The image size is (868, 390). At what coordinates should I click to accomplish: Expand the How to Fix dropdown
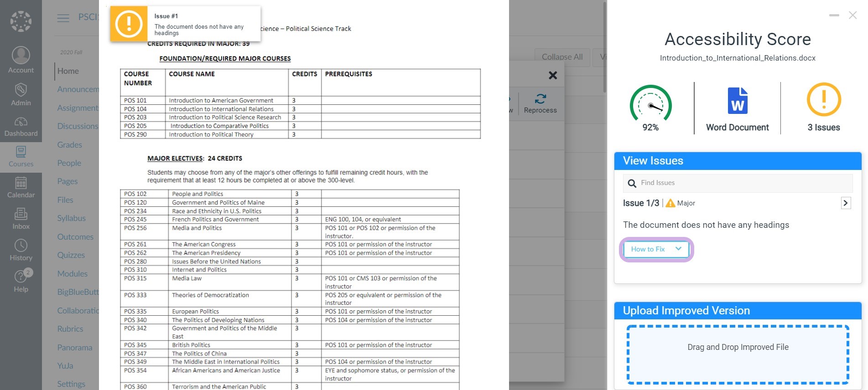pyautogui.click(x=656, y=249)
